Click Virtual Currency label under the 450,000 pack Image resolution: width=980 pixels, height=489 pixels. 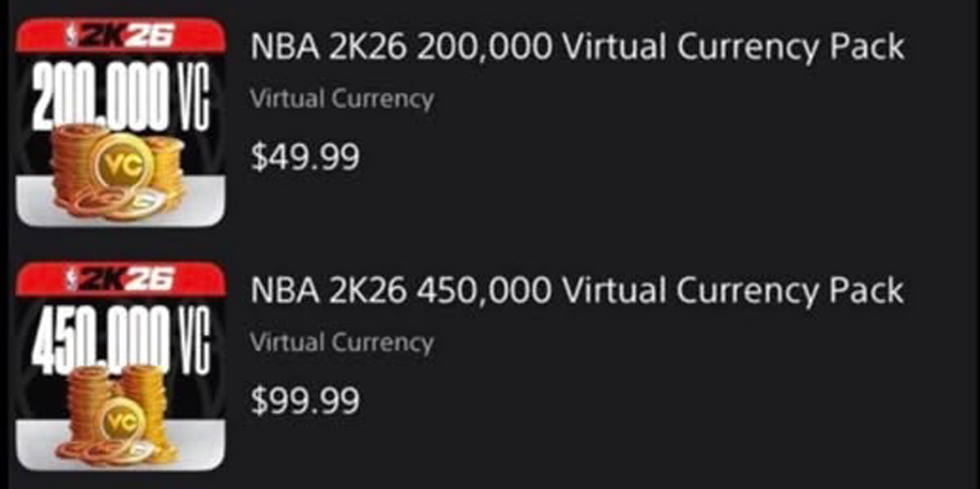tap(341, 342)
